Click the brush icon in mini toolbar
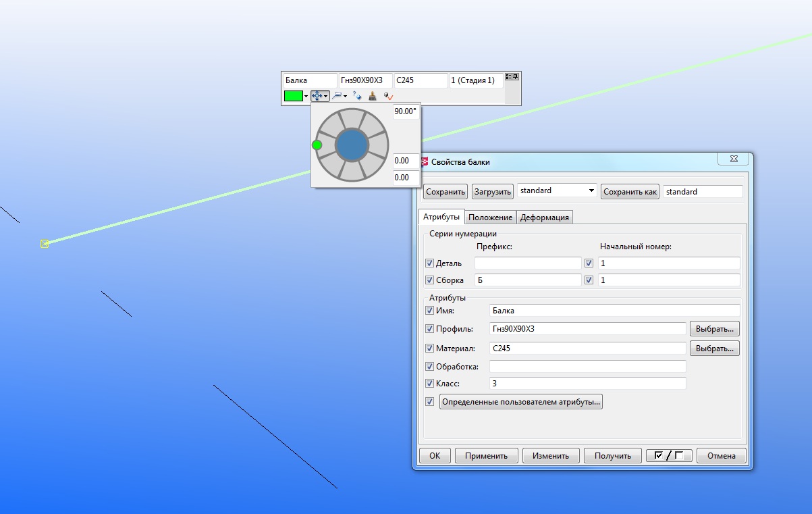Image resolution: width=812 pixels, height=514 pixels. point(373,97)
